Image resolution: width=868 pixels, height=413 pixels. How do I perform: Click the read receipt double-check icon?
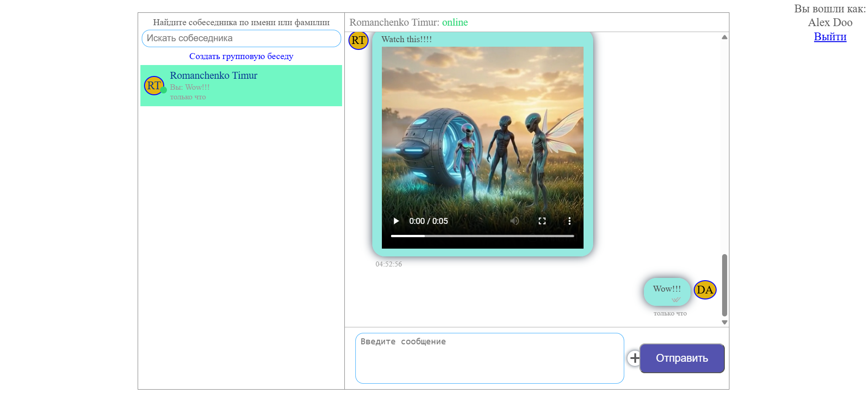pyautogui.click(x=676, y=300)
